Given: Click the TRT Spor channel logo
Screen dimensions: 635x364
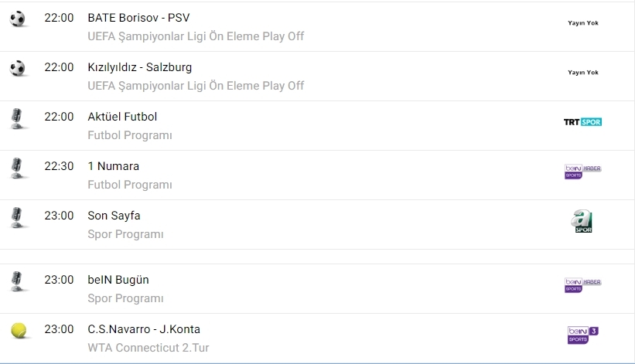Looking at the screenshot, I should (x=582, y=122).
